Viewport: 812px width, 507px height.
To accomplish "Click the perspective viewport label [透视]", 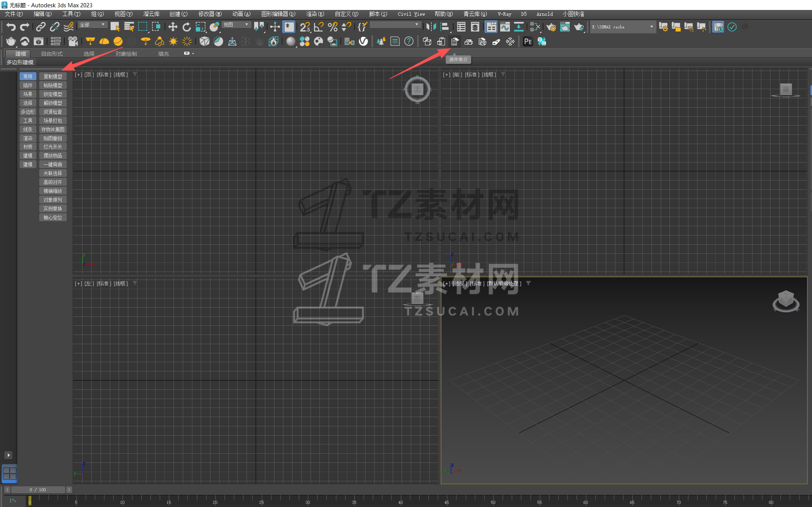I will pyautogui.click(x=459, y=283).
